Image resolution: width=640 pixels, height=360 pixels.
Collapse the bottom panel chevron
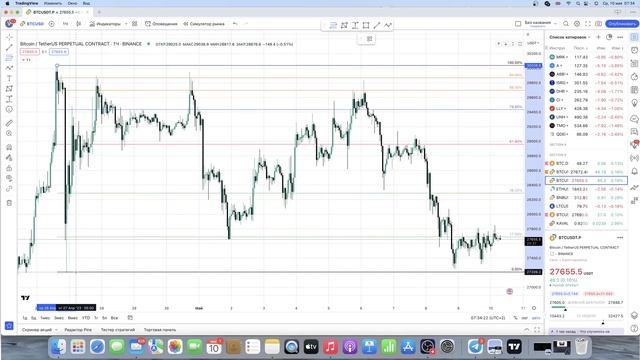tap(527, 329)
